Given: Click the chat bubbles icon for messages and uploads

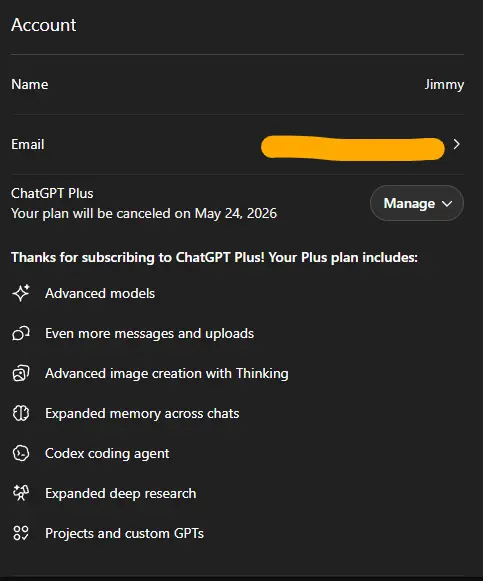Looking at the screenshot, I should click(21, 333).
